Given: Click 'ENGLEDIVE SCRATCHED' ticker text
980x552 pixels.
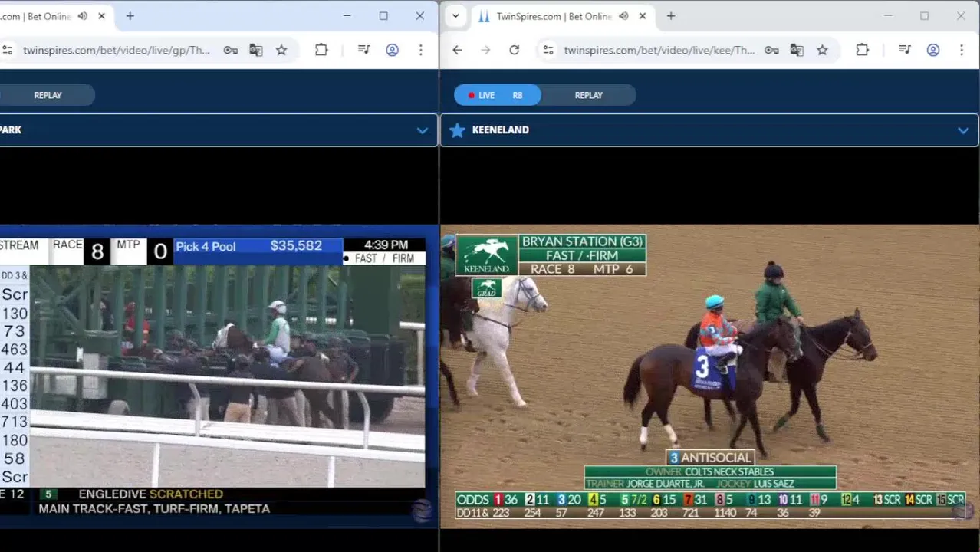Looking at the screenshot, I should [x=150, y=495].
